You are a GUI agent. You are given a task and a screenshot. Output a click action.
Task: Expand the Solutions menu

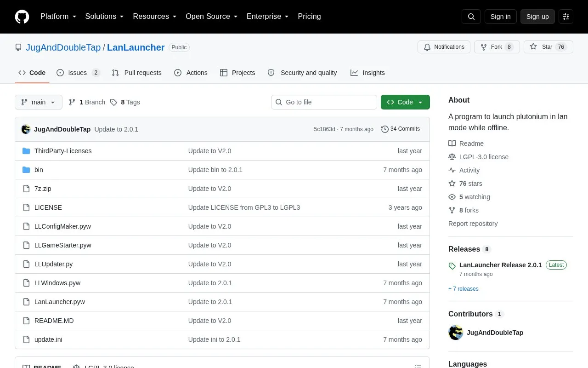click(x=105, y=17)
